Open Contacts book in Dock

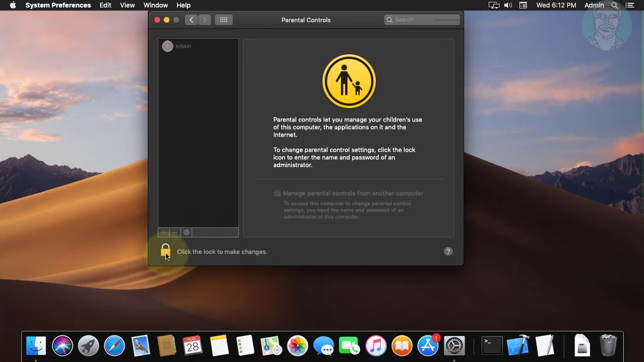167,346
